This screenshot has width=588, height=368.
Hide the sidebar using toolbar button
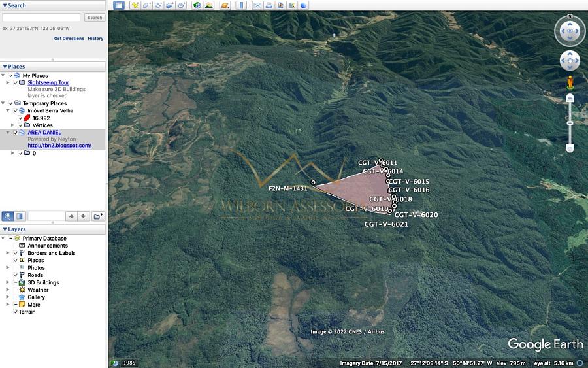coord(118,5)
